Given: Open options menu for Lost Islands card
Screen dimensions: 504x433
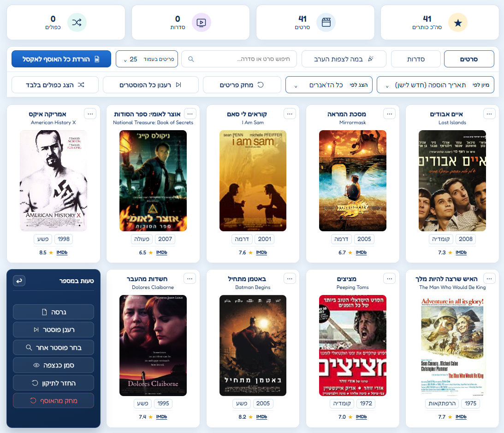Looking at the screenshot, I should click(489, 114).
